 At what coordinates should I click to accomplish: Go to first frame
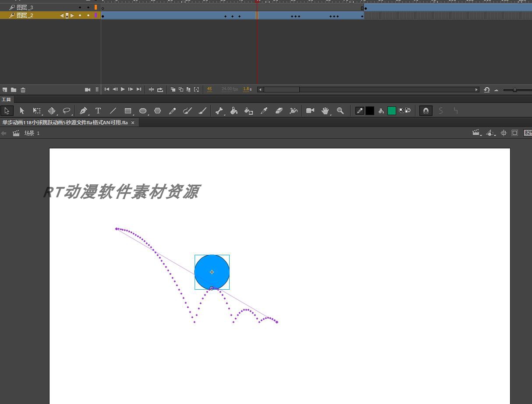(107, 89)
